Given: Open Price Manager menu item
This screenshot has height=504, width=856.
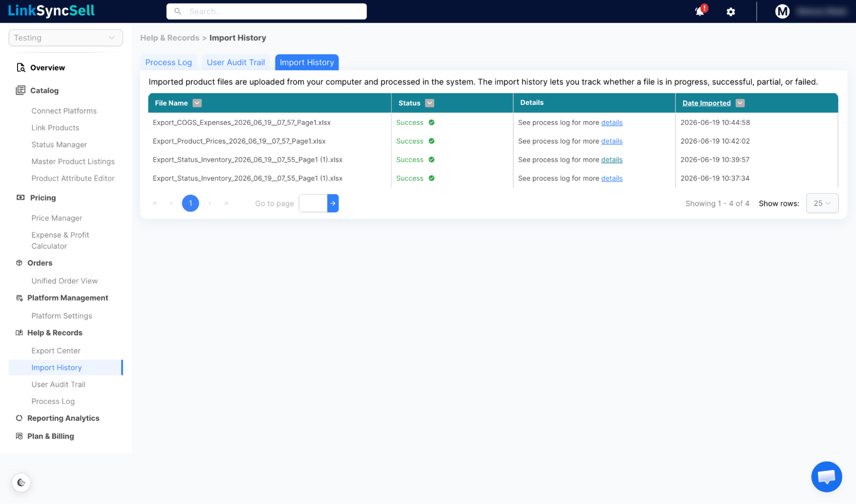Looking at the screenshot, I should click(x=57, y=218).
